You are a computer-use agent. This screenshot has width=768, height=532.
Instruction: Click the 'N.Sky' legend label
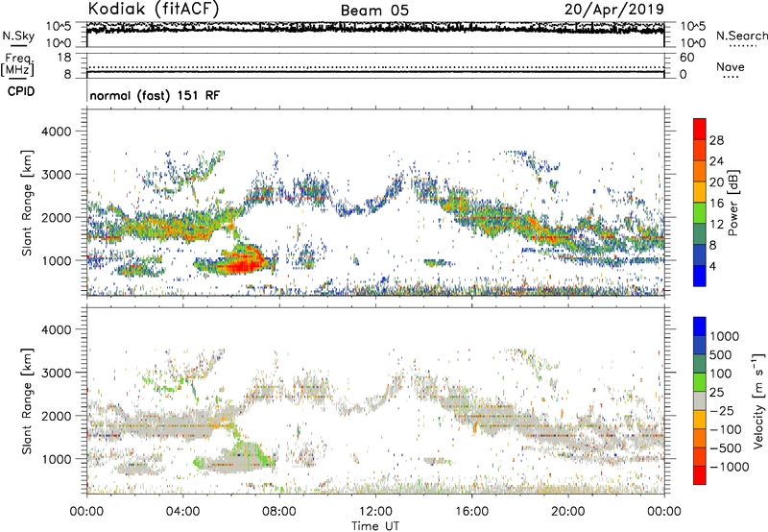tap(18, 36)
